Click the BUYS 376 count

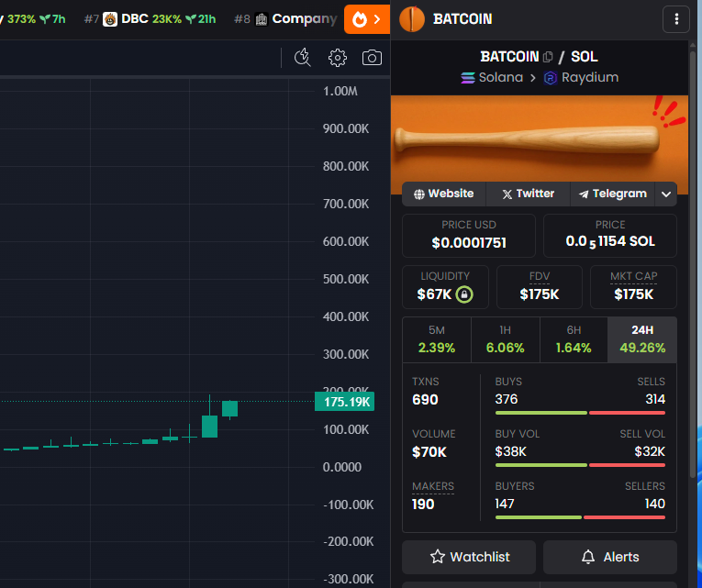507,399
